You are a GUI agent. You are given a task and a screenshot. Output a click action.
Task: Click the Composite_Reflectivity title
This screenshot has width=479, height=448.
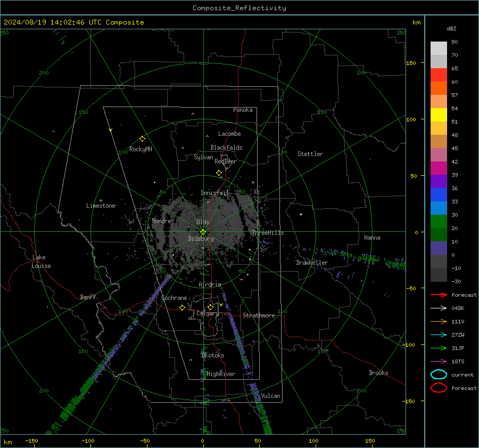pos(240,8)
